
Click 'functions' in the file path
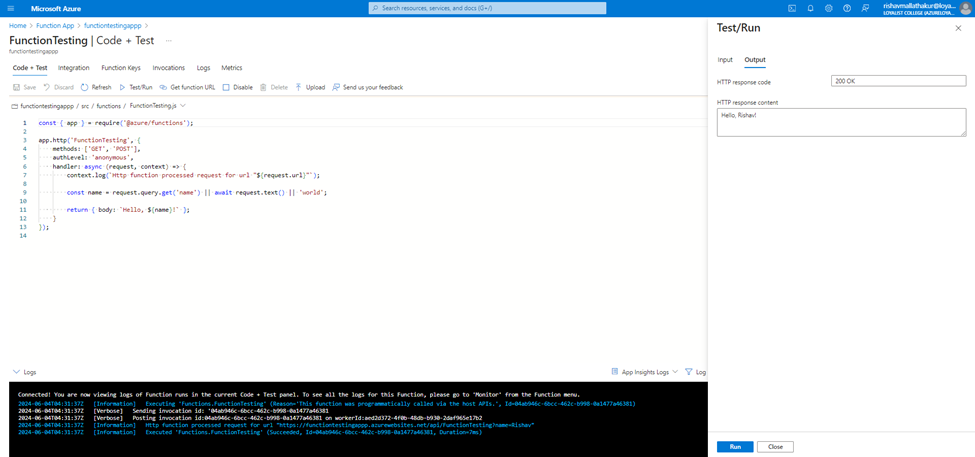[109, 106]
